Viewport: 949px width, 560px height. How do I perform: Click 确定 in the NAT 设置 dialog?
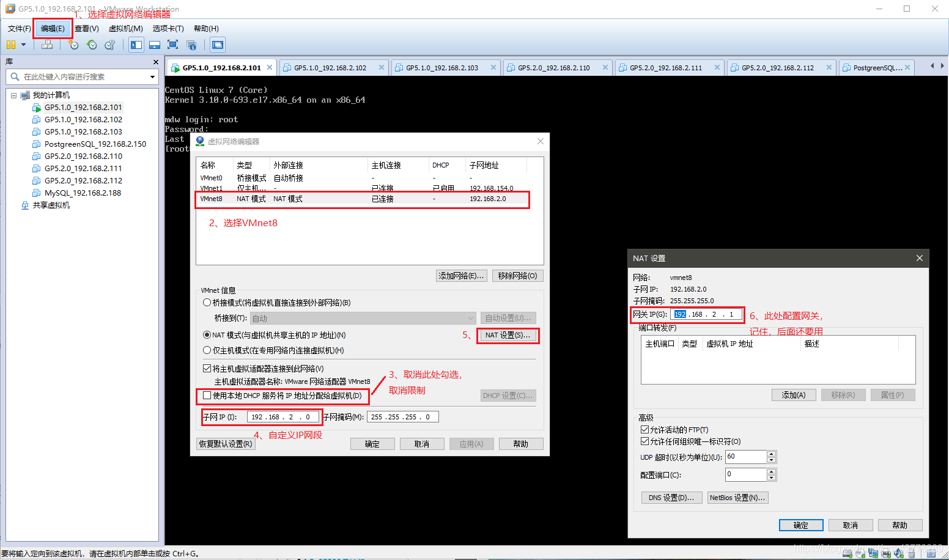801,525
